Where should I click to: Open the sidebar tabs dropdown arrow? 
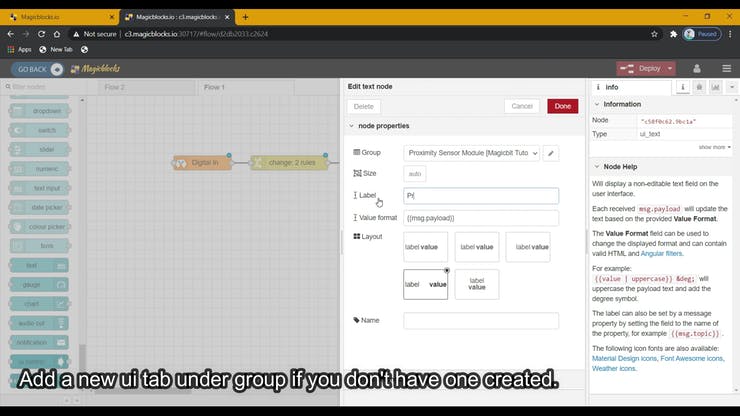[732, 87]
